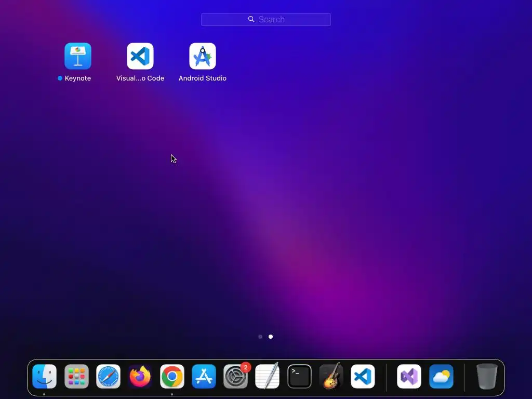
Task: Click the Keynote label text
Action: [x=78, y=78]
